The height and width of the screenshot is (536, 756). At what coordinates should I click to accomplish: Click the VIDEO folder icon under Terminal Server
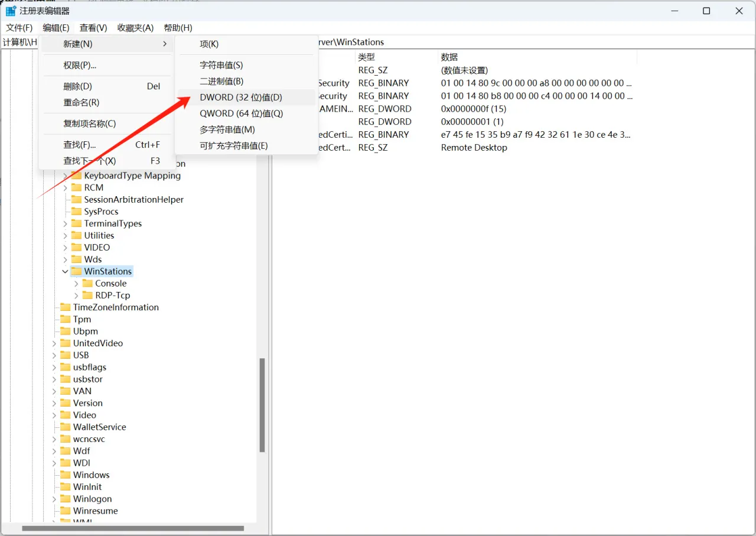pos(76,247)
